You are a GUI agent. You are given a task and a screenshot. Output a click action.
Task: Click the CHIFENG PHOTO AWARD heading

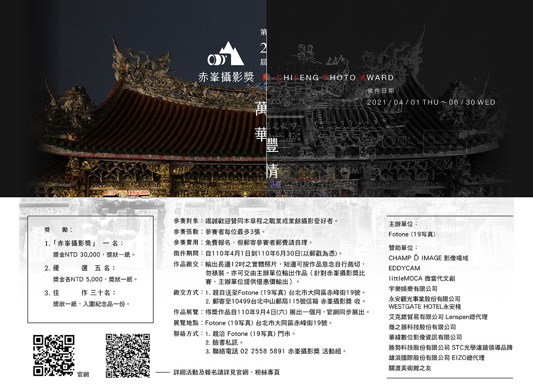coord(335,77)
